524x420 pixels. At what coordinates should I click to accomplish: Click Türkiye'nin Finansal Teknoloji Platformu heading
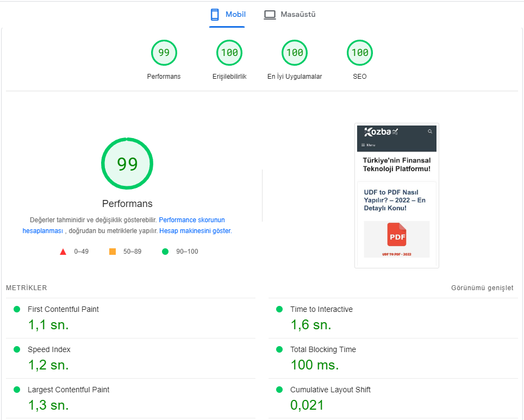point(397,165)
